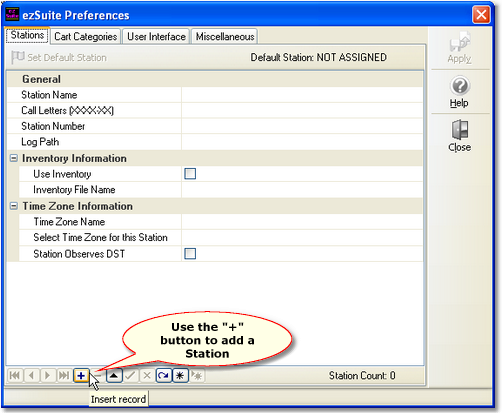Open the User Interface tab
502x415 pixels.
coord(156,36)
